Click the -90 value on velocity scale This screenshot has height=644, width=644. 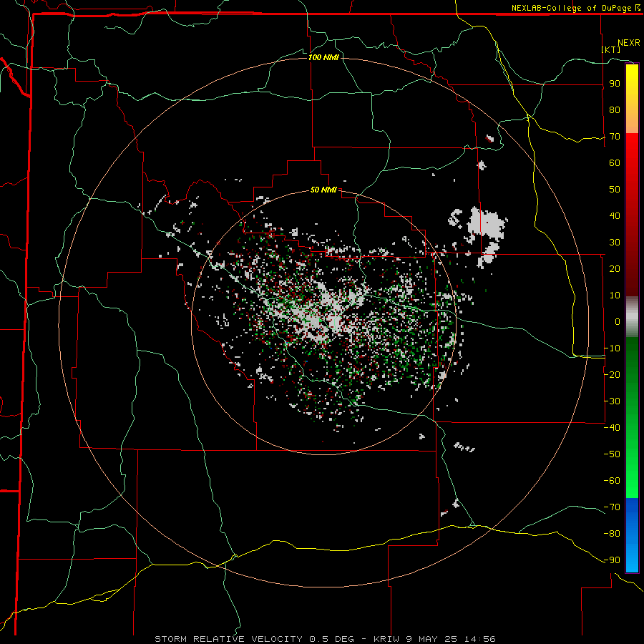click(612, 560)
